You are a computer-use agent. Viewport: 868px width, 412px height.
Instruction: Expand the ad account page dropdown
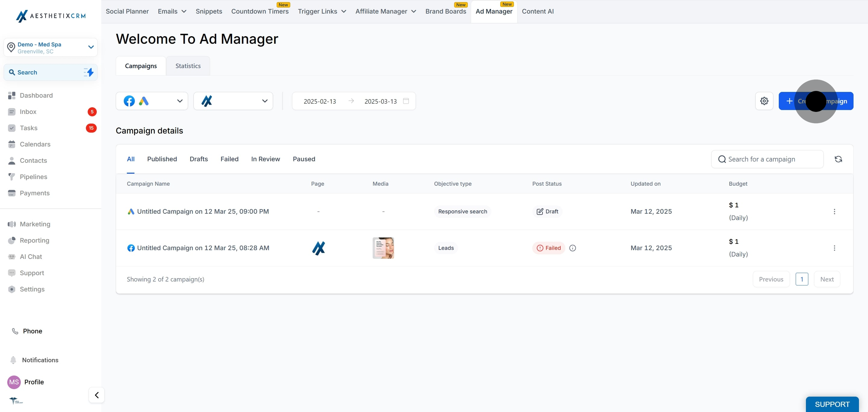233,101
